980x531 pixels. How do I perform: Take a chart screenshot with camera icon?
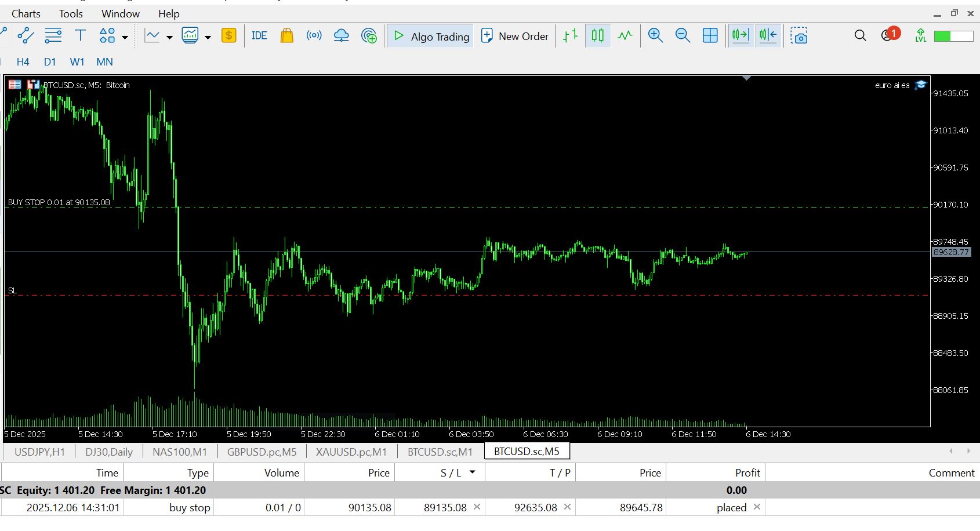(799, 36)
